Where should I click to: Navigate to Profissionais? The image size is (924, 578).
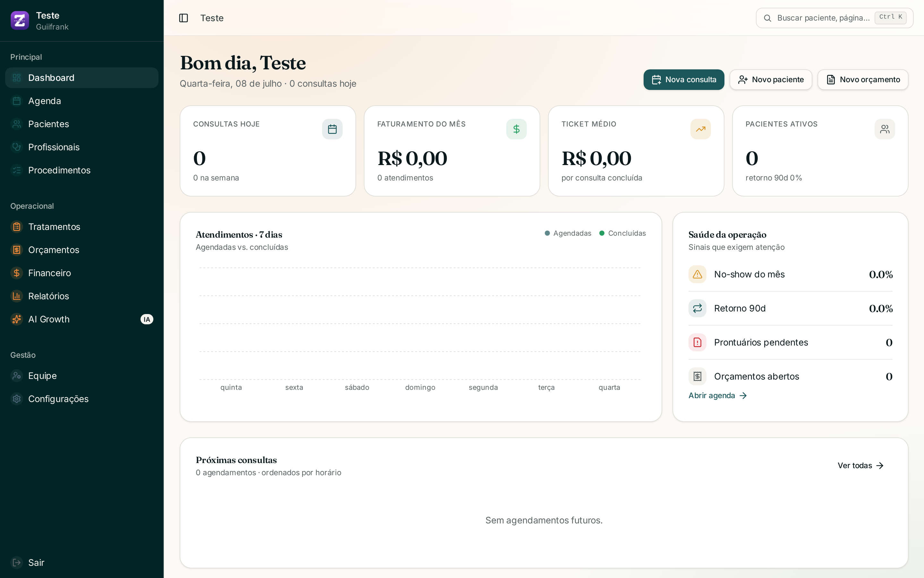pyautogui.click(x=82, y=147)
